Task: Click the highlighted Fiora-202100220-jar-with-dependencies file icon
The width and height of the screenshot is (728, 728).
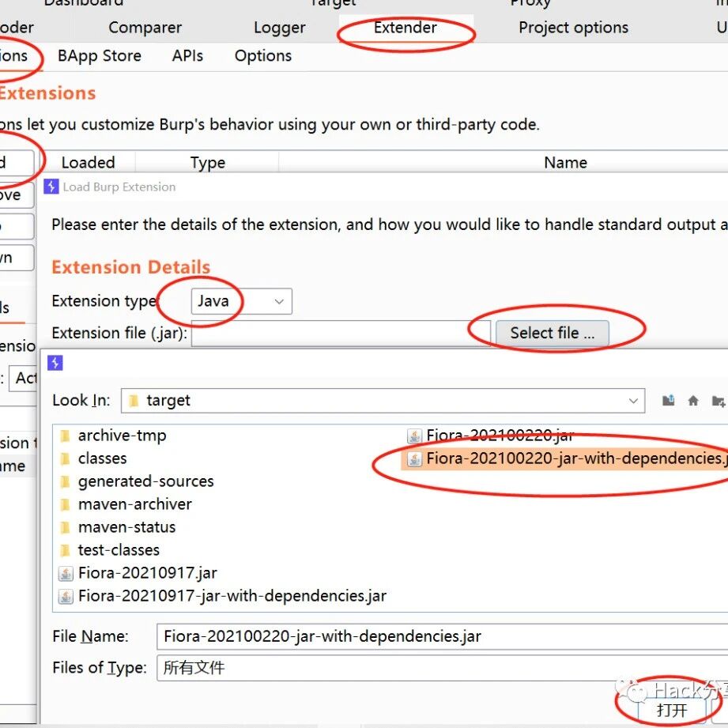Action: click(414, 459)
